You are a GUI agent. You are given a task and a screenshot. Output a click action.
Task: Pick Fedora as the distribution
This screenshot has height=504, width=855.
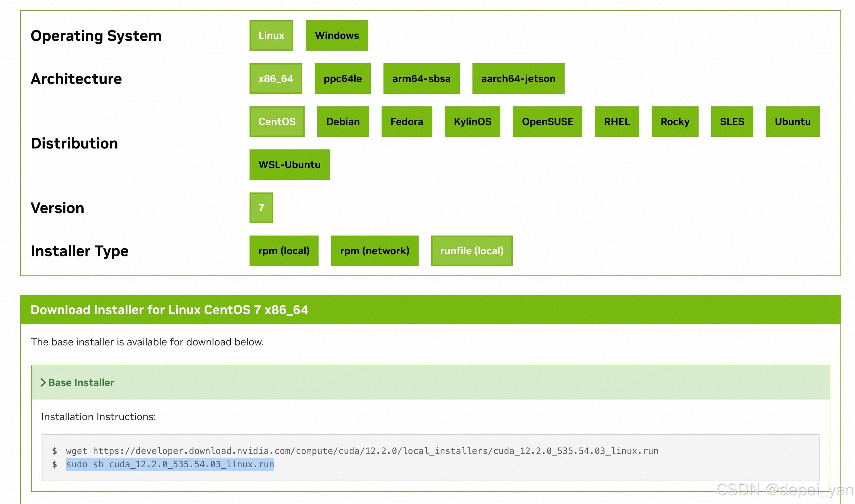pos(407,122)
